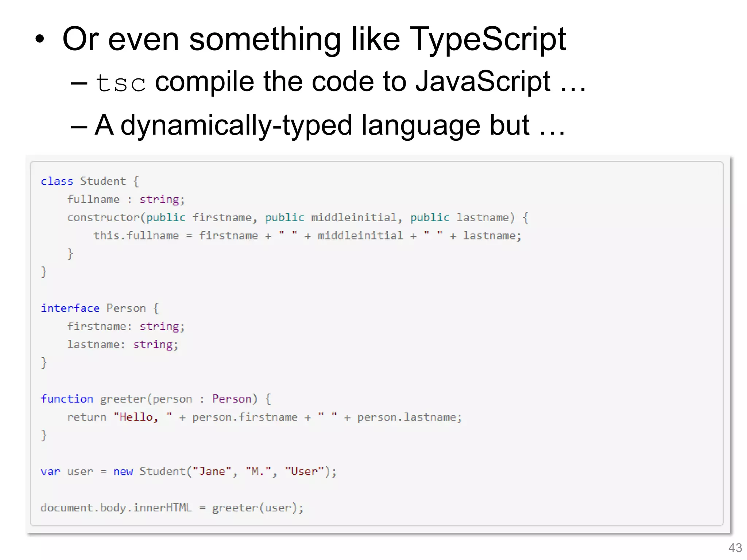This screenshot has width=747, height=560.
Task: Click the slide page number 43
Action: (x=735, y=548)
